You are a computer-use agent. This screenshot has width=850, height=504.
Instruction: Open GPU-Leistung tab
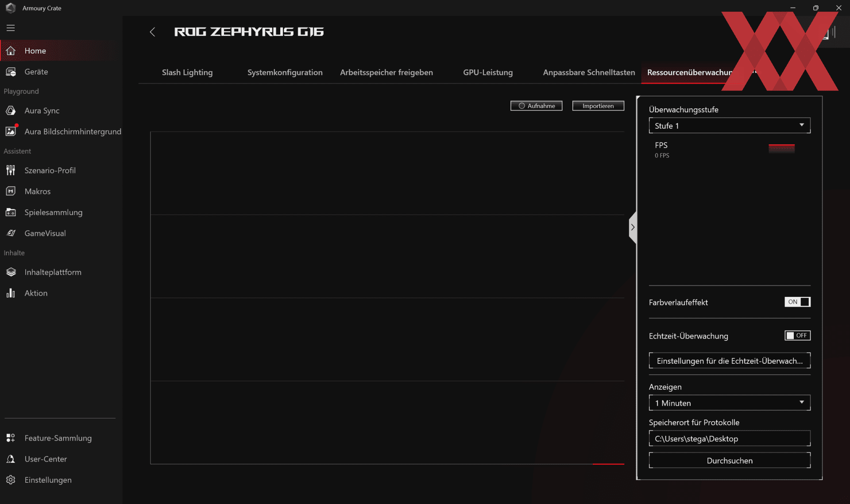[487, 73]
